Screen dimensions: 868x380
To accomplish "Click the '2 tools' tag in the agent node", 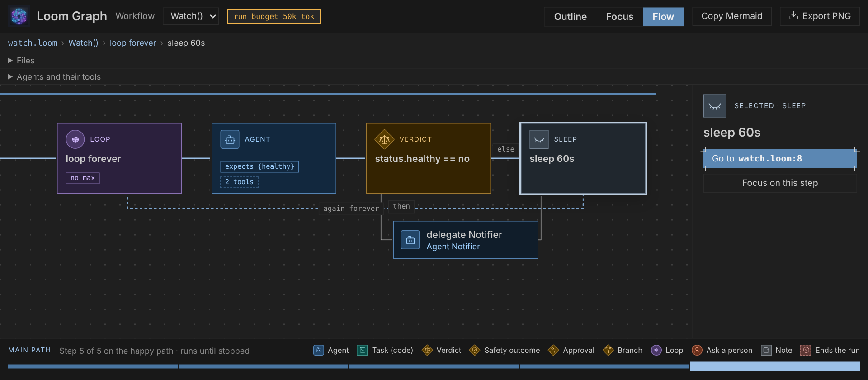I will tap(240, 182).
